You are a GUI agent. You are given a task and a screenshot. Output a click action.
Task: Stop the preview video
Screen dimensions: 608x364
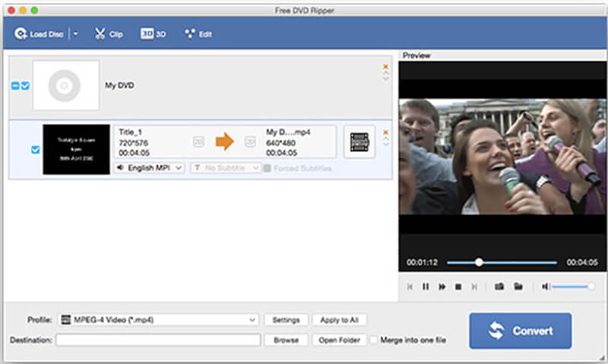click(x=458, y=286)
